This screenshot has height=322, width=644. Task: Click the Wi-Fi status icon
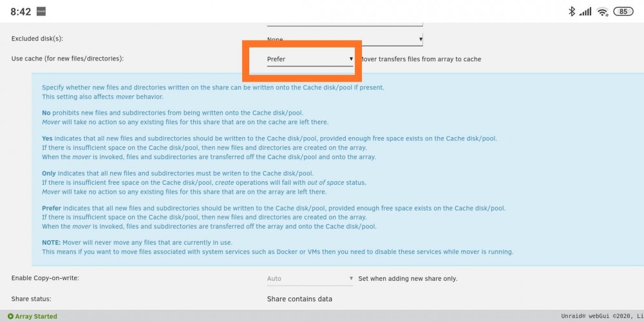click(603, 12)
